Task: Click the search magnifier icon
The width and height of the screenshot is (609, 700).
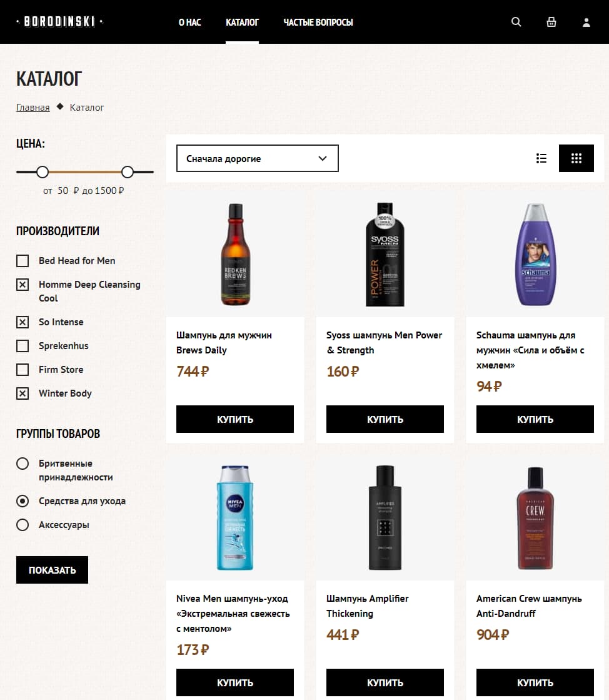Action: [x=516, y=22]
